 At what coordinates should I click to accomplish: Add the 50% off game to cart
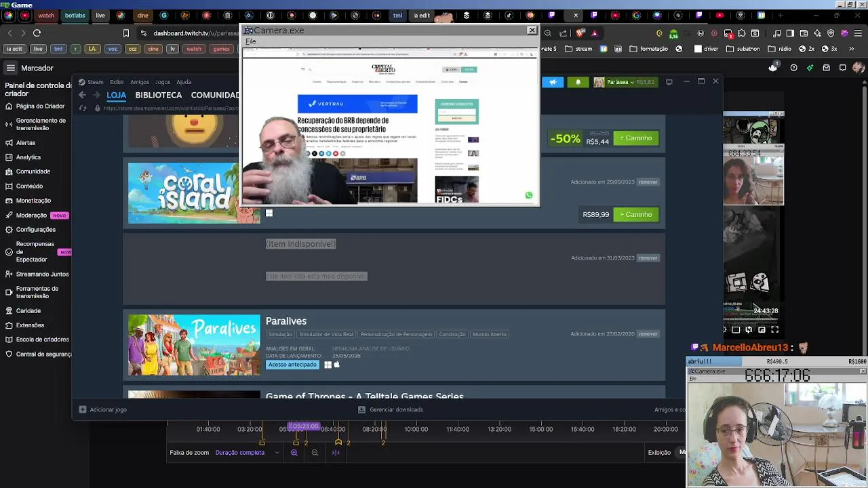tap(635, 138)
